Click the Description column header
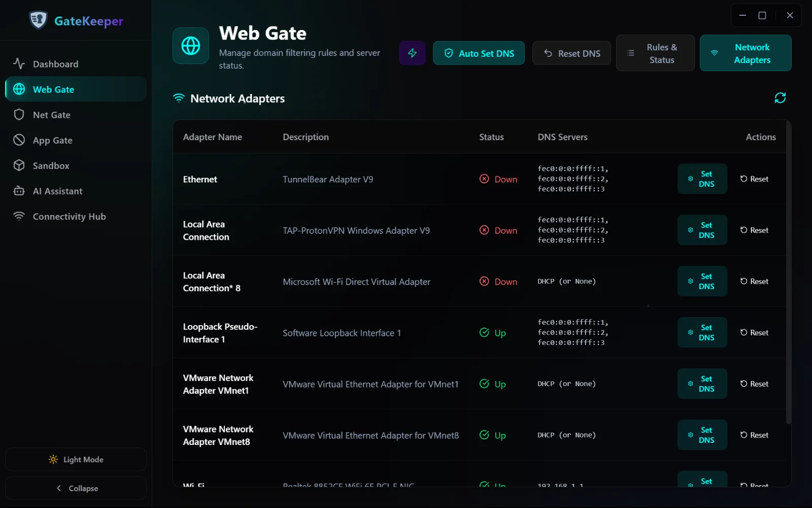Viewport: 812px width, 508px height. [306, 137]
